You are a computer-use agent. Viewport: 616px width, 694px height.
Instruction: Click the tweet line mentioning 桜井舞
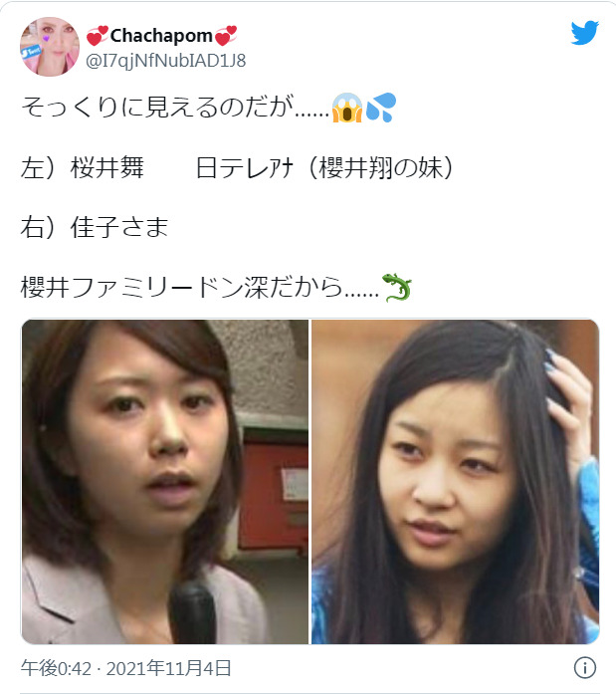tap(237, 167)
